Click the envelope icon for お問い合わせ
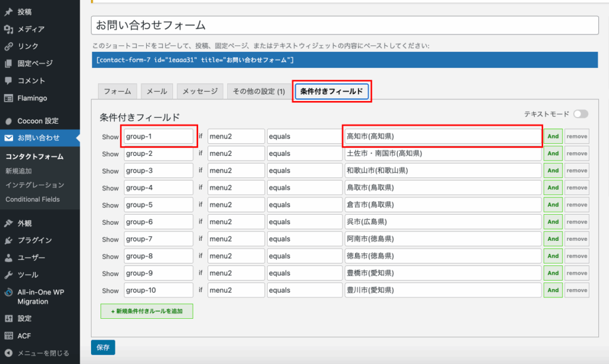Screen dimensions: 609x364 [x=8, y=138]
